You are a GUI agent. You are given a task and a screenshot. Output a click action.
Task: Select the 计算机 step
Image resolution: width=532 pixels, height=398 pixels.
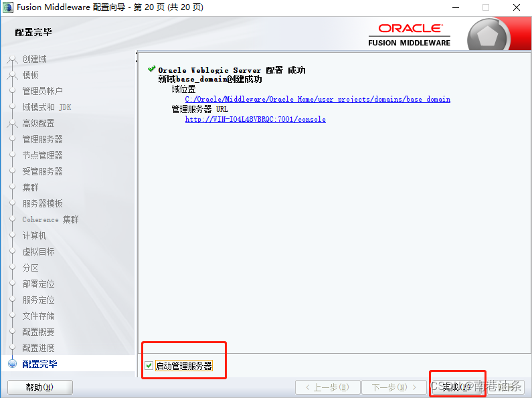(34, 235)
